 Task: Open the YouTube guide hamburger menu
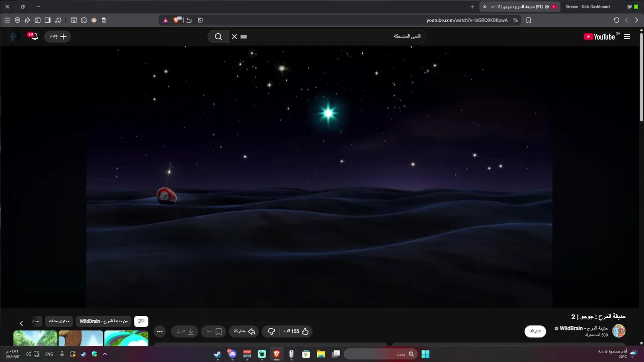627,36
